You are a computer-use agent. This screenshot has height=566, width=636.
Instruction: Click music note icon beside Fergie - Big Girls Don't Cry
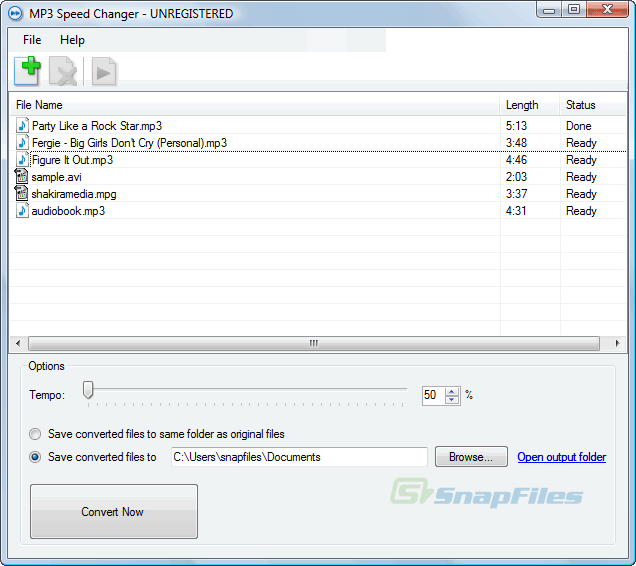pos(22,142)
